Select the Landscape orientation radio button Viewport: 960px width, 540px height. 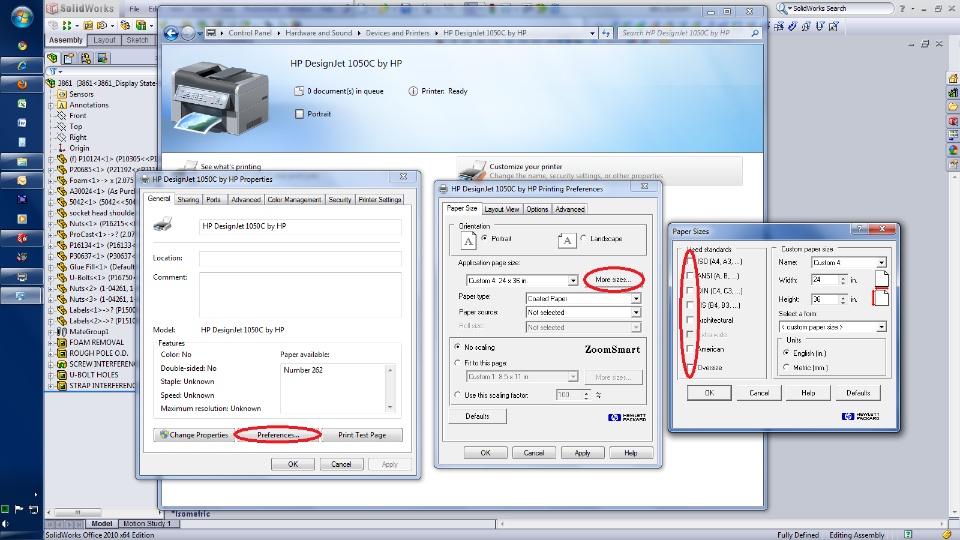pyautogui.click(x=583, y=238)
